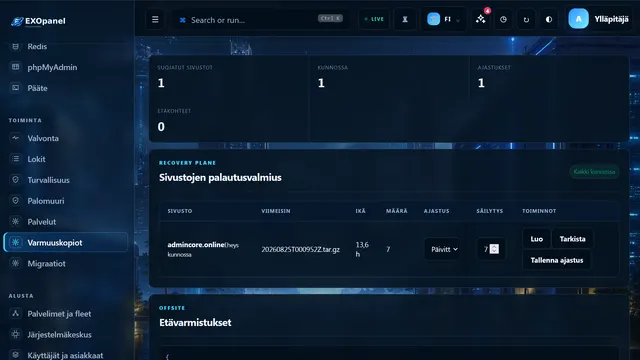This screenshot has height=360, width=640.
Task: Open the FI language dropdown
Action: click(x=444, y=19)
